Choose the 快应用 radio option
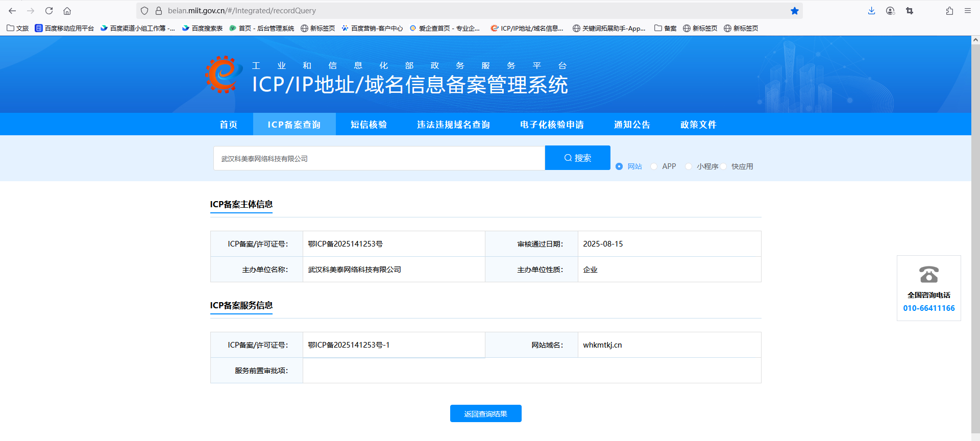Image resolution: width=980 pixels, height=441 pixels. tap(723, 166)
